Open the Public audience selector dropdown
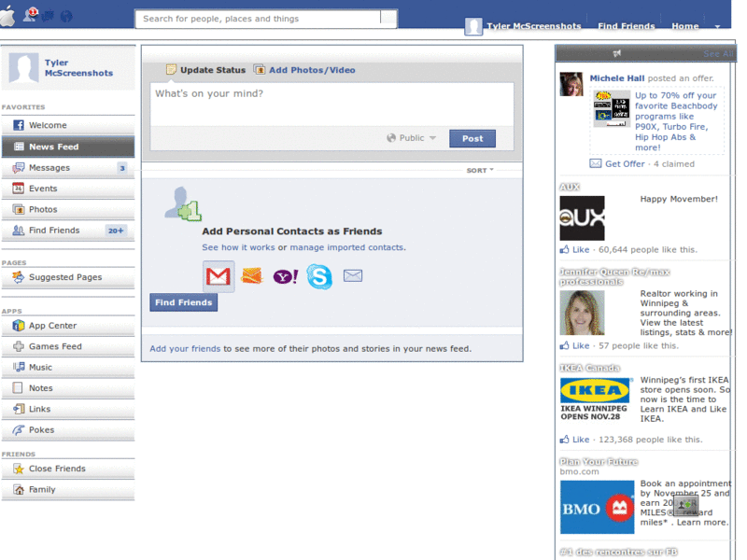This screenshot has width=747, height=560. click(x=411, y=137)
